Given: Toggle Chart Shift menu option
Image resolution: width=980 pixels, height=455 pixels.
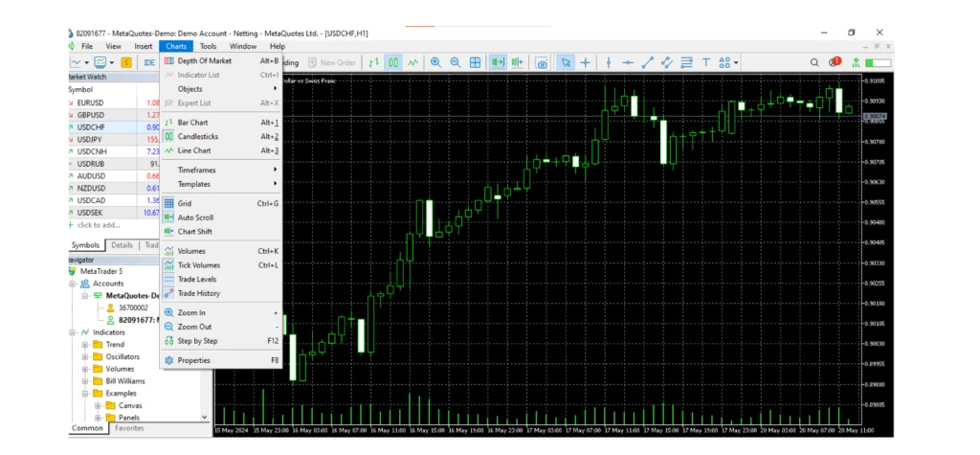Looking at the screenshot, I should point(194,232).
